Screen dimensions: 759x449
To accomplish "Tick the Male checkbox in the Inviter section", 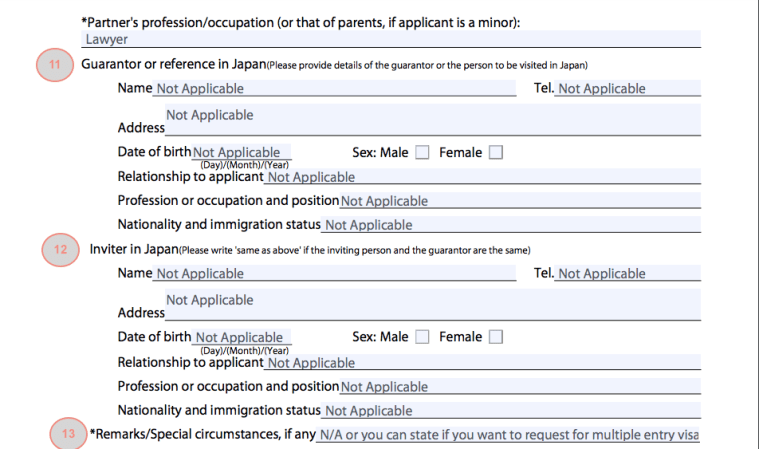I will tap(422, 337).
